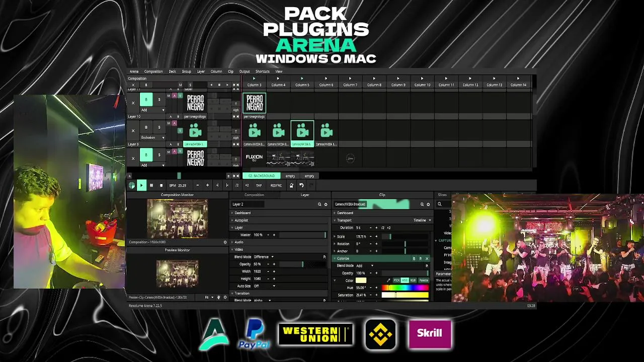
Task: Open the Colorize Blend Mode Add dropdown
Action: pos(365,265)
